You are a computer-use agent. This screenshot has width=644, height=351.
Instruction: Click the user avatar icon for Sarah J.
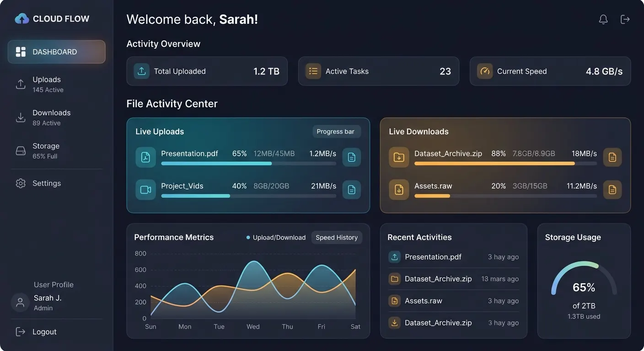coord(20,303)
